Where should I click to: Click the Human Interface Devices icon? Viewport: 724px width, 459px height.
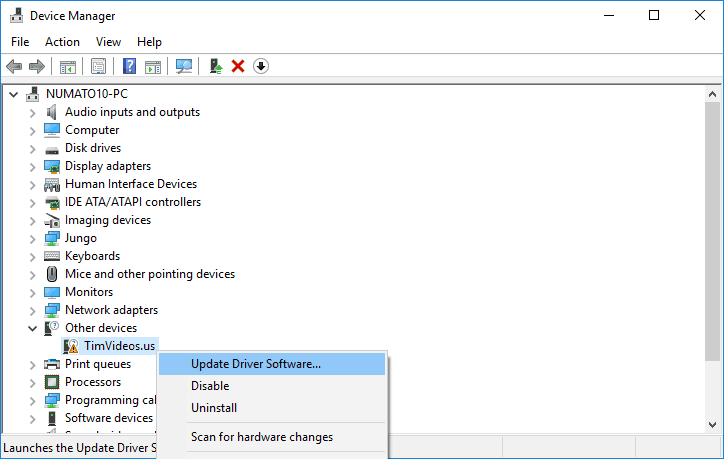[x=52, y=185]
